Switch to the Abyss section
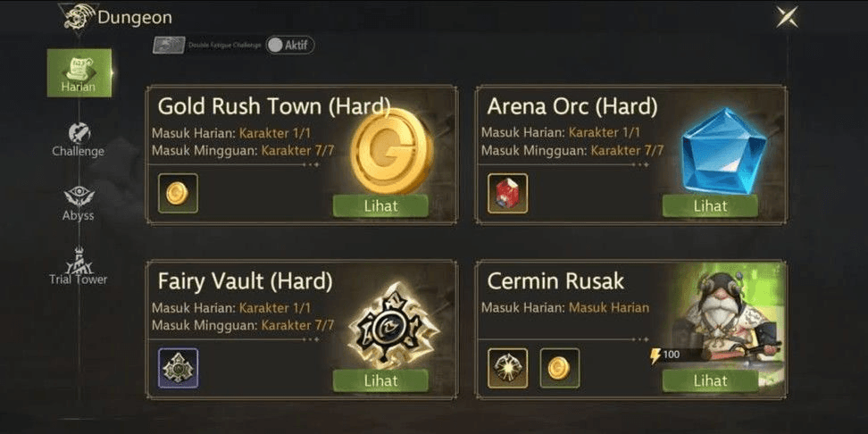Viewport: 868px width, 434px height. (x=78, y=204)
